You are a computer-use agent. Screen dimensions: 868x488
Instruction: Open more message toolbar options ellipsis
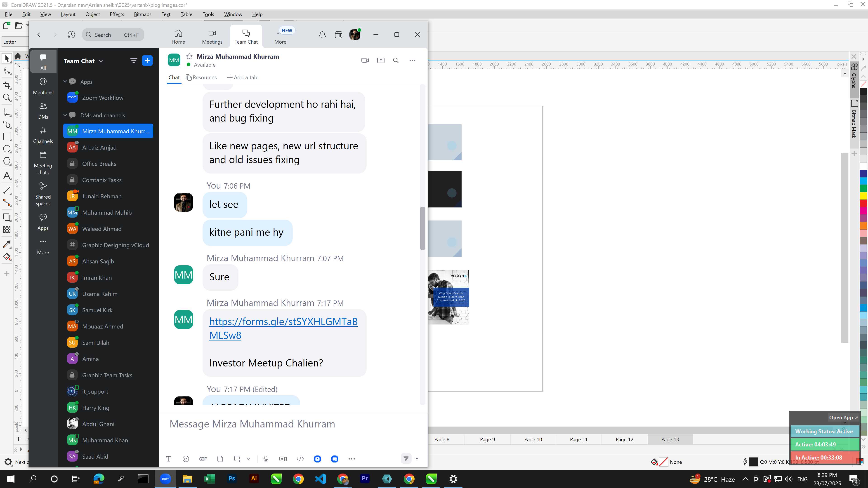pyautogui.click(x=352, y=459)
